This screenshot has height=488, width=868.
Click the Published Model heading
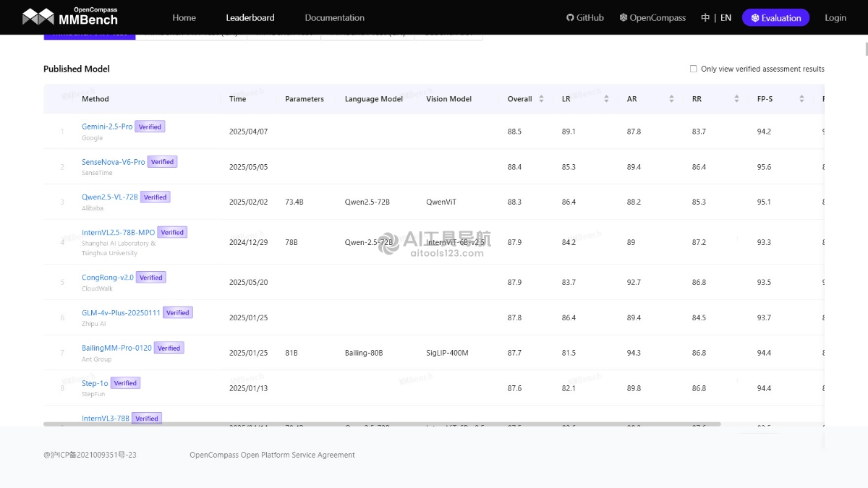(77, 69)
